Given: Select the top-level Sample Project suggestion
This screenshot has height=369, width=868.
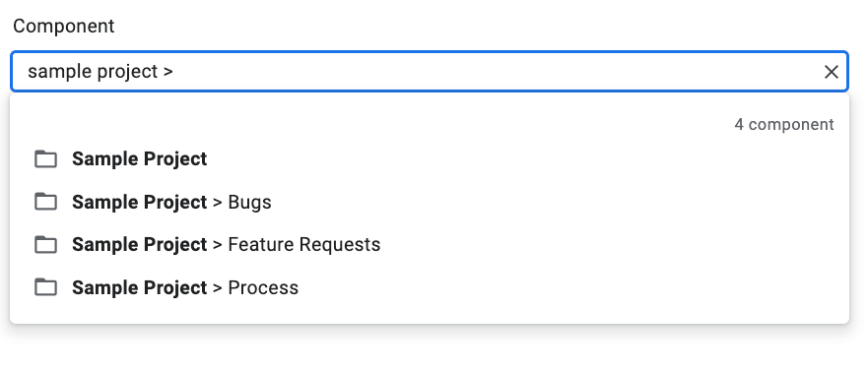Looking at the screenshot, I should click(429, 158).
